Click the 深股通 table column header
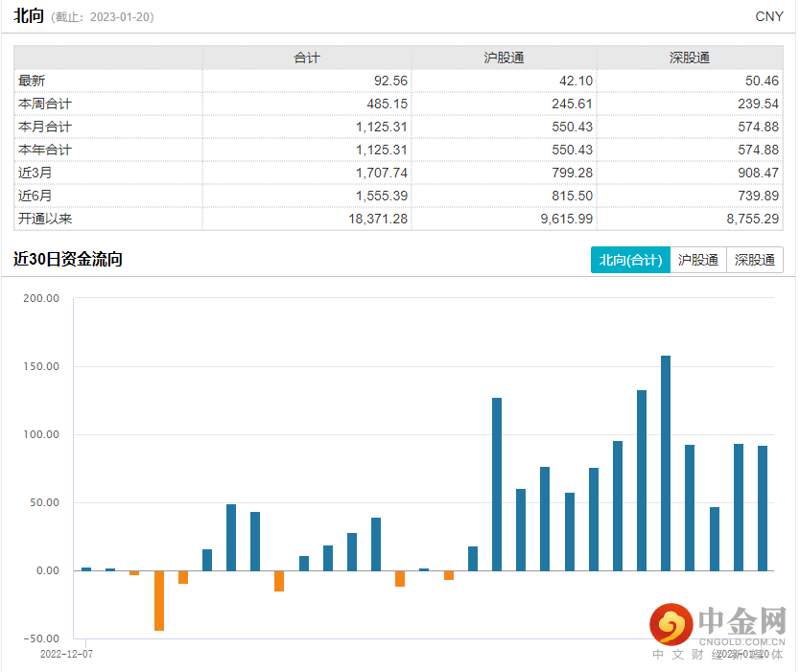This screenshot has width=800, height=672. pos(690,58)
